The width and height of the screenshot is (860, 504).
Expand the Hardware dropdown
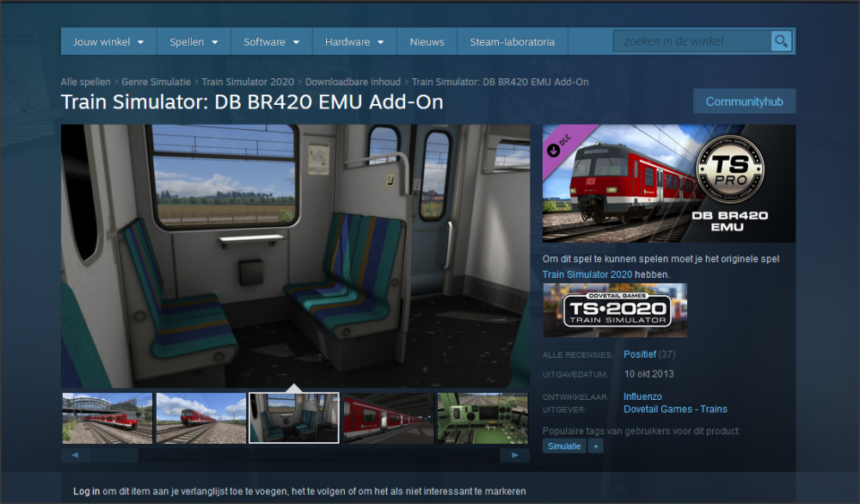click(x=353, y=40)
